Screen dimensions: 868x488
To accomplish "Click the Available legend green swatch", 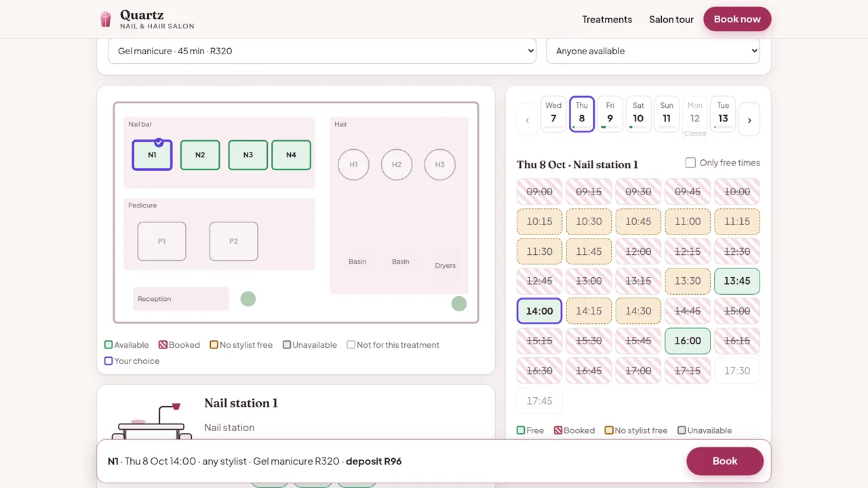I will 108,345.
